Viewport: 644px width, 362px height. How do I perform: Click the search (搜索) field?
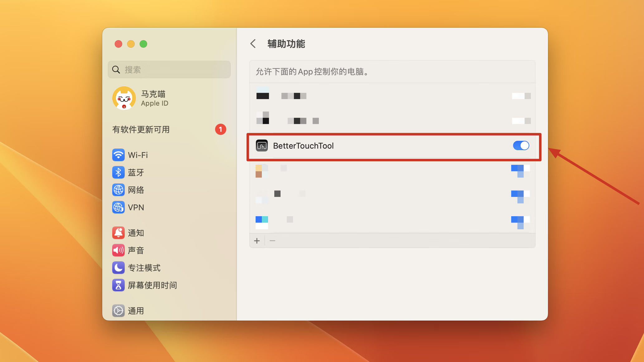coord(169,69)
